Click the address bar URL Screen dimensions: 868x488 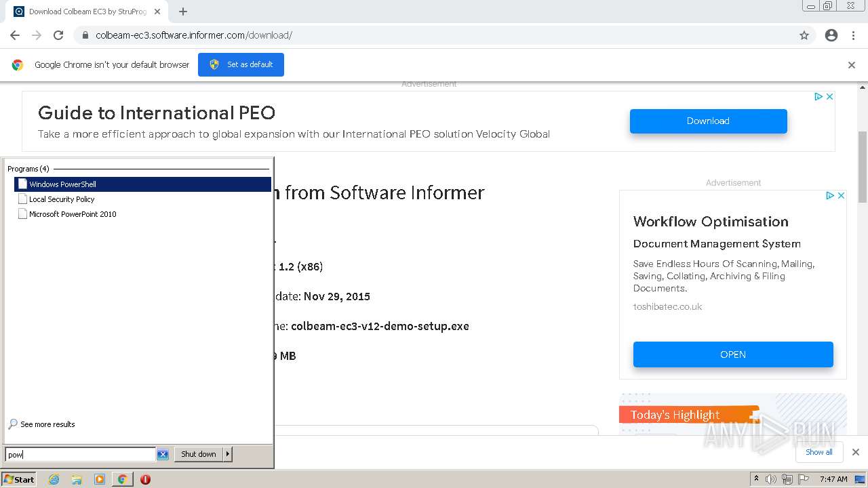(x=194, y=35)
